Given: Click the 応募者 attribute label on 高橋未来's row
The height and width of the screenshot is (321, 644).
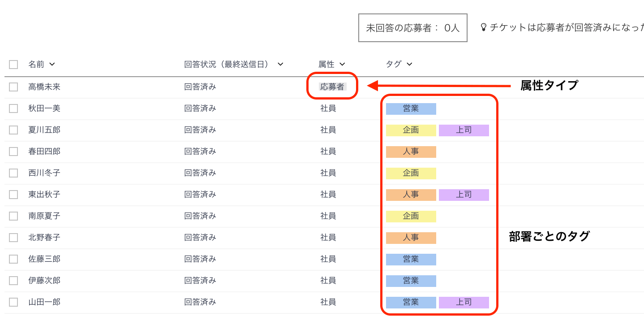Looking at the screenshot, I should point(332,87).
